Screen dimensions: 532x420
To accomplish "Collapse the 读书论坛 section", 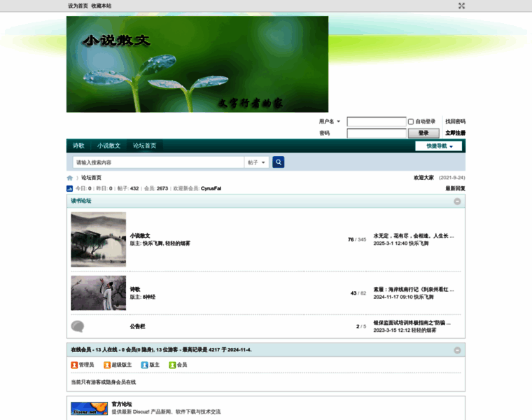I will coord(457,201).
